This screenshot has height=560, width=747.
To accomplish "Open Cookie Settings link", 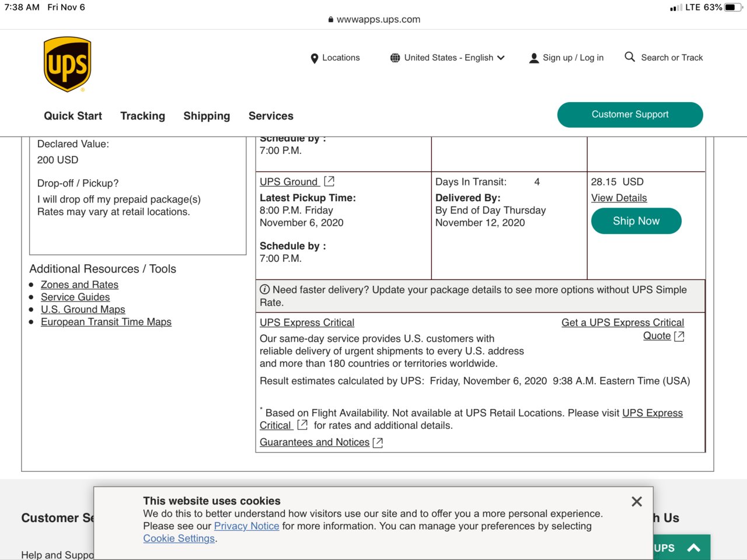I will [x=179, y=538].
